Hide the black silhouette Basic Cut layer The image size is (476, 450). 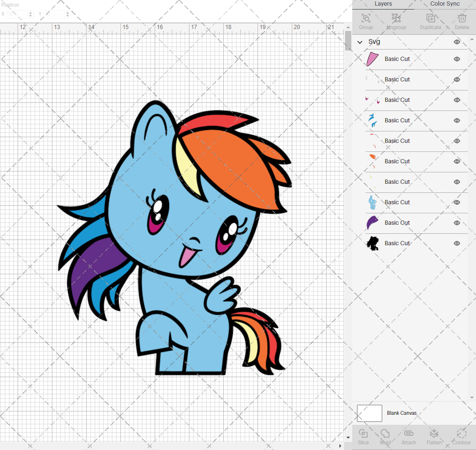click(x=456, y=243)
